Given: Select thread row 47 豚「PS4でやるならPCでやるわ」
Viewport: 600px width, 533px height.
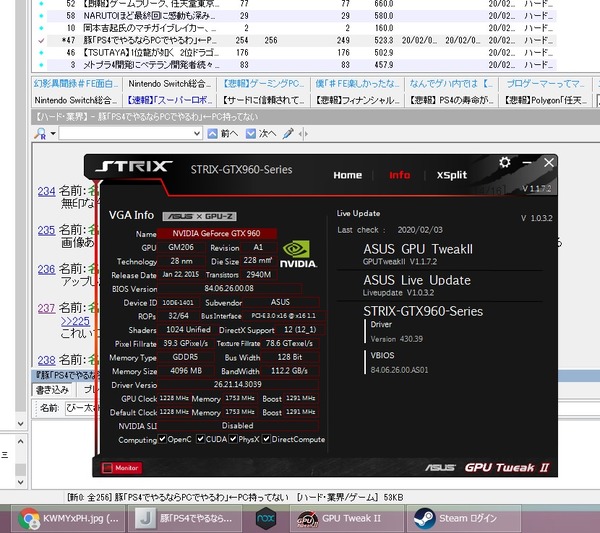Looking at the screenshot, I should (294, 40).
